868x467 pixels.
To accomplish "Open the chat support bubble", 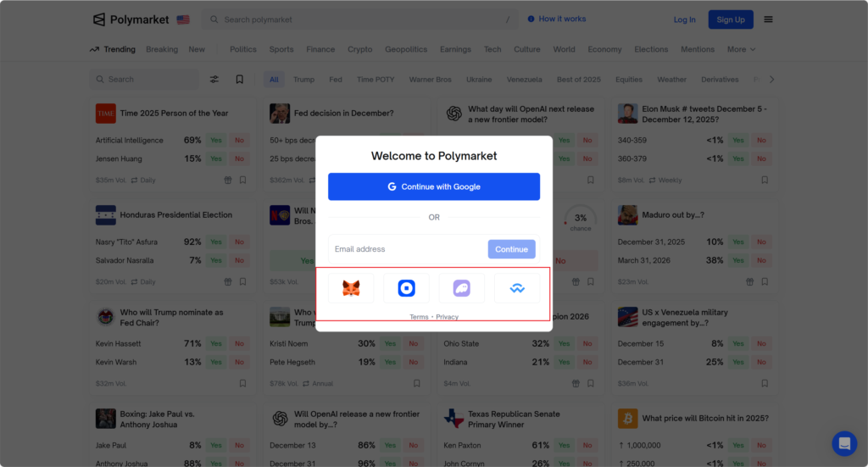I will [844, 443].
